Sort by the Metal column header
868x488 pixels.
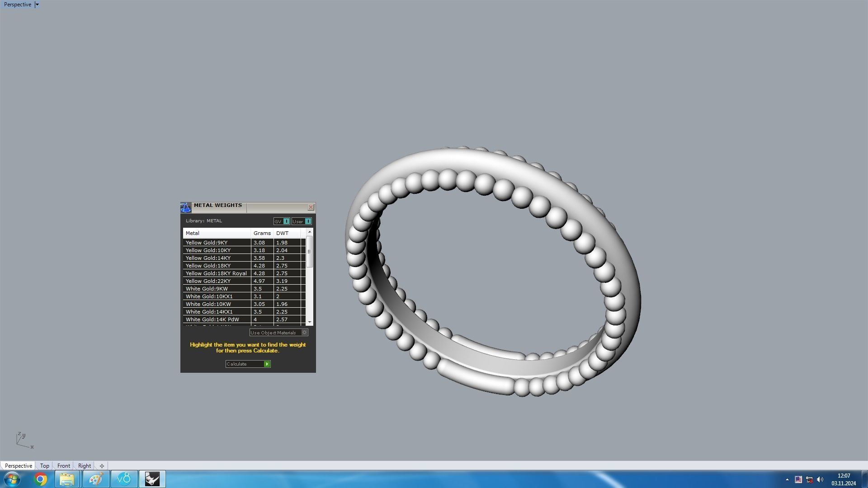tap(217, 233)
